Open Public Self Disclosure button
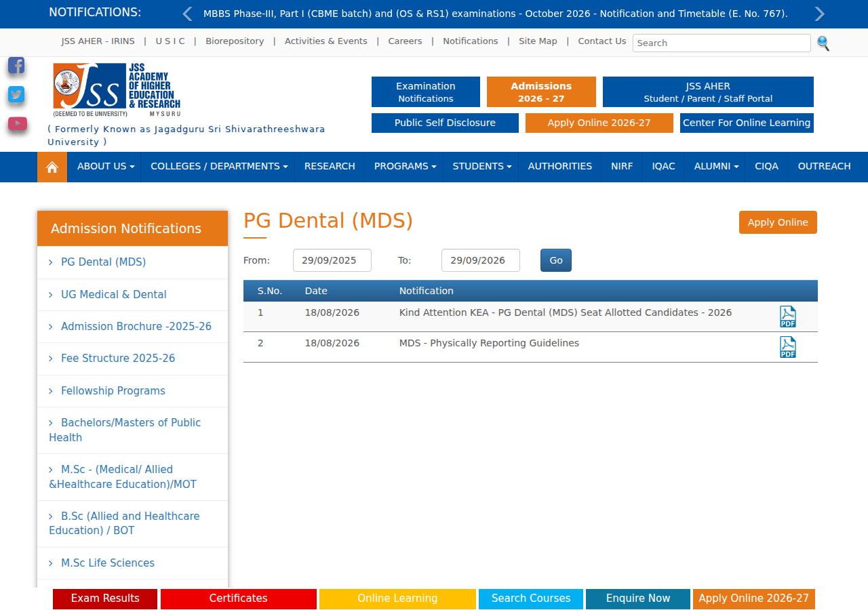This screenshot has height=610, width=868. pyautogui.click(x=445, y=123)
